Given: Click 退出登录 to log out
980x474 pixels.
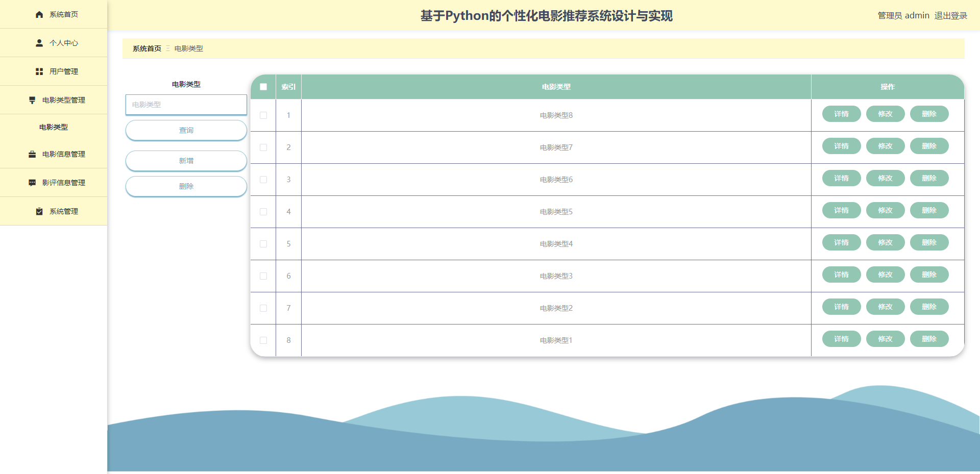Looking at the screenshot, I should (x=950, y=16).
